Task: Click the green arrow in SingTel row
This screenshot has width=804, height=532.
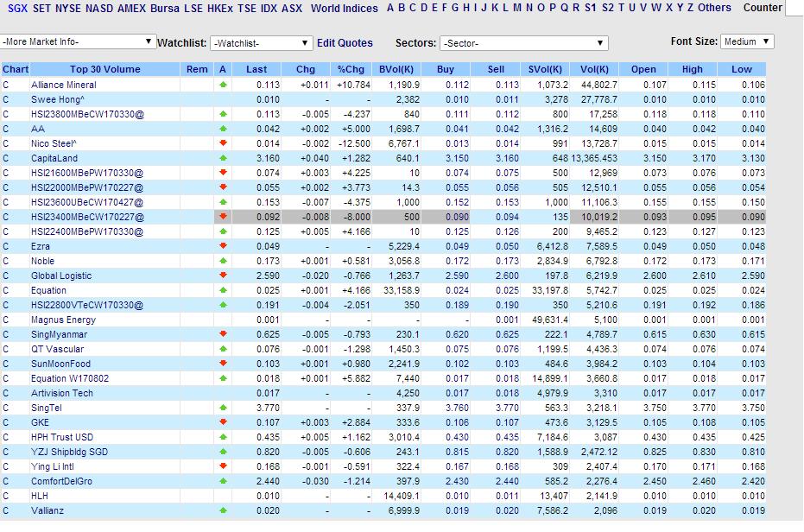Action: point(223,408)
